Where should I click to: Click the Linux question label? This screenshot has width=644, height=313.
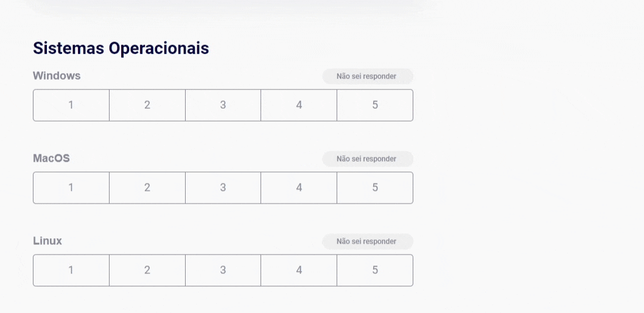[x=47, y=241]
